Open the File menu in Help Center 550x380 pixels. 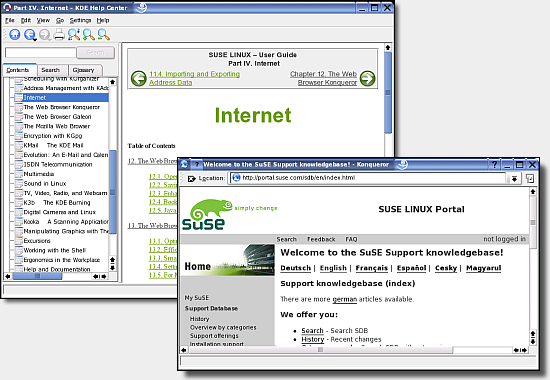[9, 20]
